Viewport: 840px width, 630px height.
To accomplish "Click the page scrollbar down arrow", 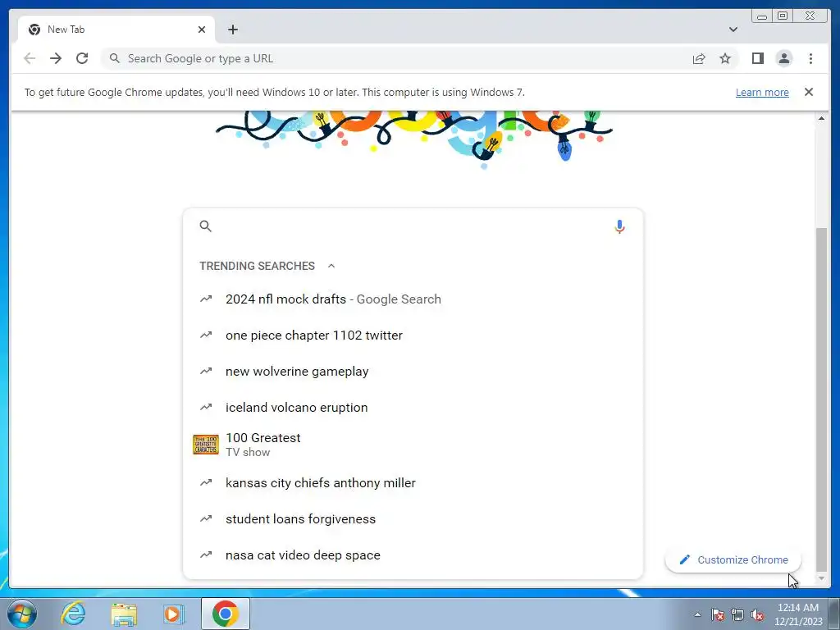I will (x=821, y=578).
